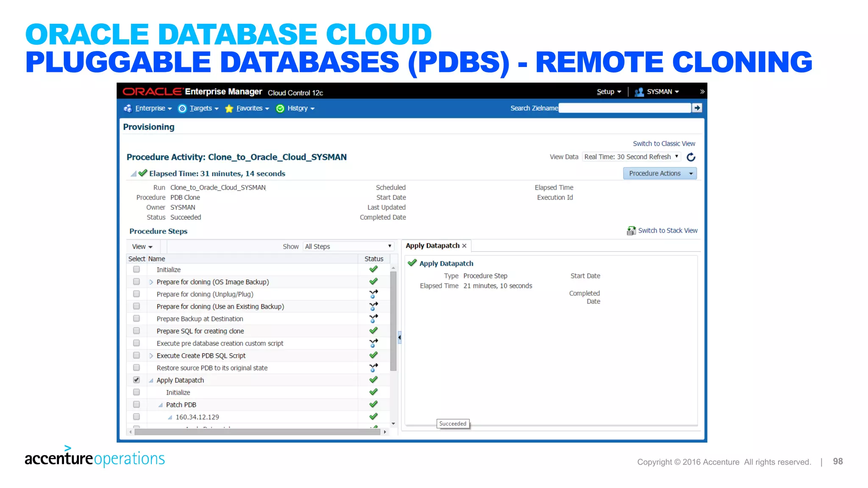Select checkbox for top-level Initialize step

coord(136,269)
